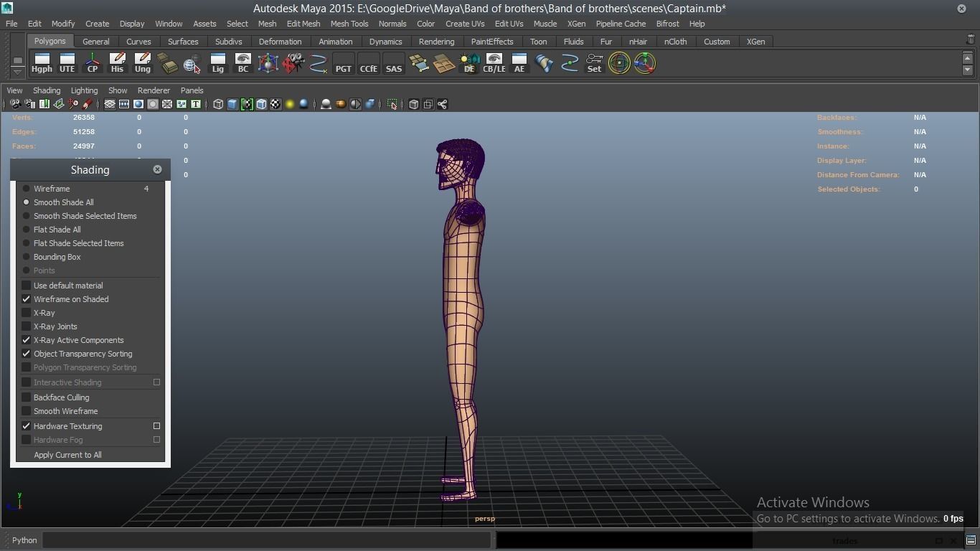Open the panel Show menu

point(118,90)
